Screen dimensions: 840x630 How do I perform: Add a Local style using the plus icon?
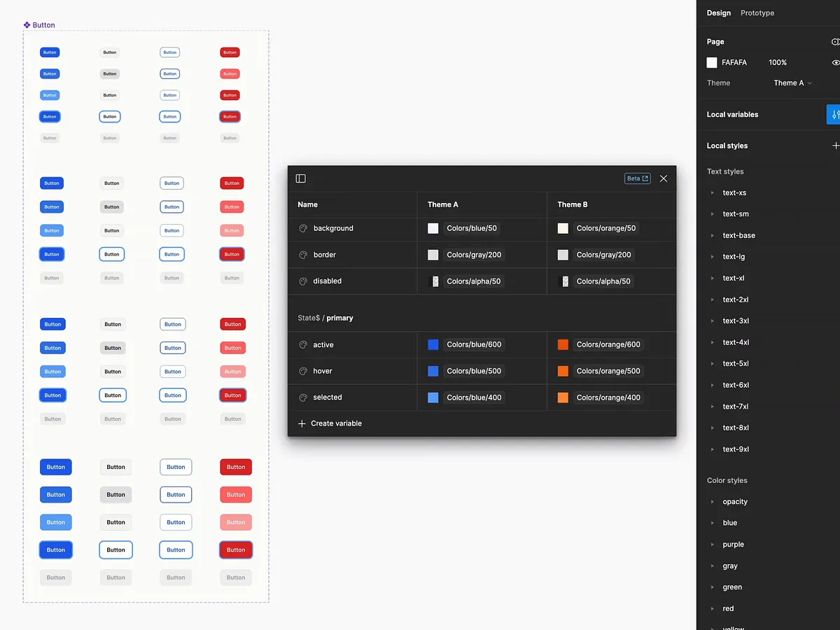(x=836, y=146)
